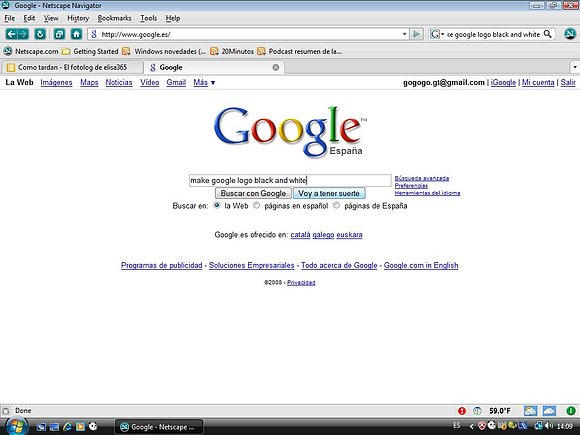Image resolution: width=580 pixels, height=435 pixels.
Task: Show hidden tray icons with the arrow
Action: click(471, 426)
